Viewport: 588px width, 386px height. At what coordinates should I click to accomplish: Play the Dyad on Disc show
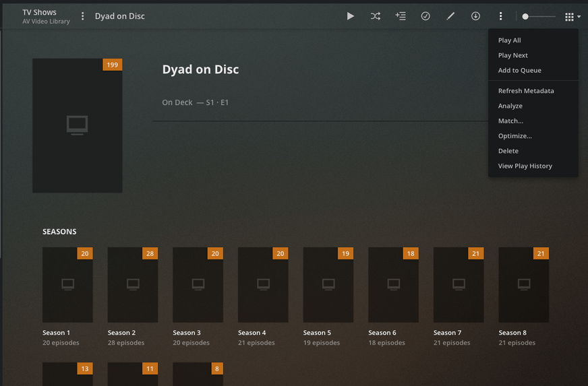(350, 16)
